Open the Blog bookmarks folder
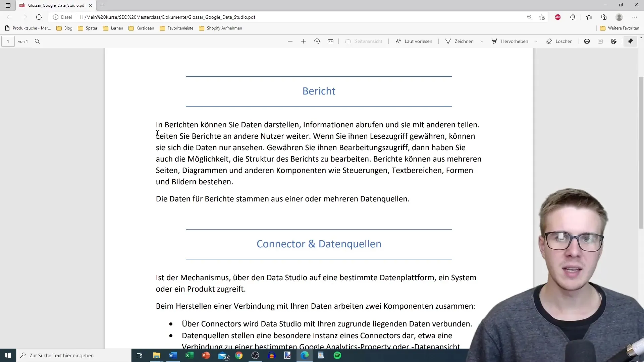This screenshot has height=362, width=644. point(64,28)
